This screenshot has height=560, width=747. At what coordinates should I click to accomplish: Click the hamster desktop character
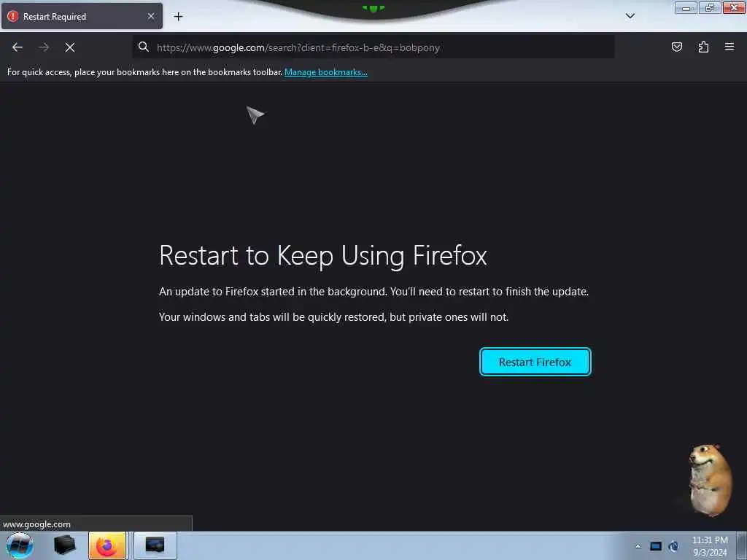click(709, 480)
